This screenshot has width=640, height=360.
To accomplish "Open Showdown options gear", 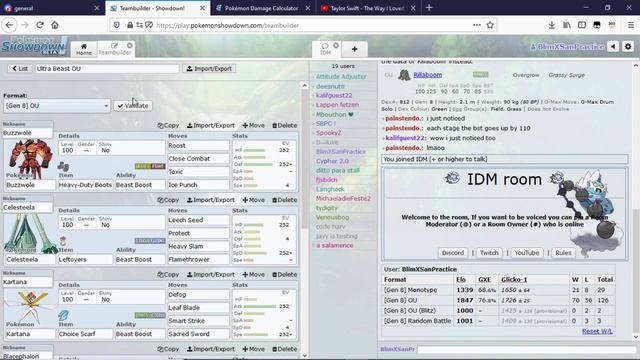I will point(628,47).
